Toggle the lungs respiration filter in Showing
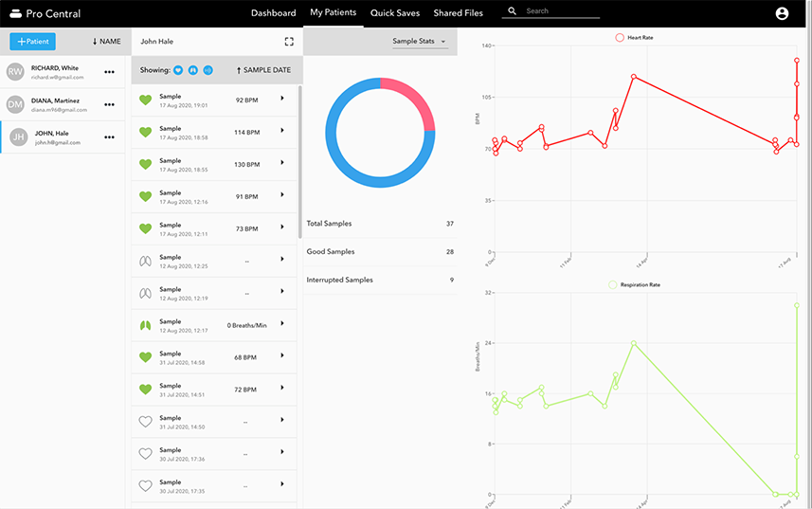812x509 pixels. pos(193,70)
